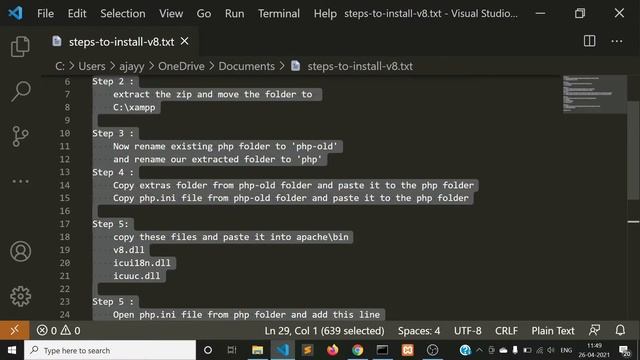Expand the Documents breadcrumb
This screenshot has height=360, width=640.
point(247,66)
